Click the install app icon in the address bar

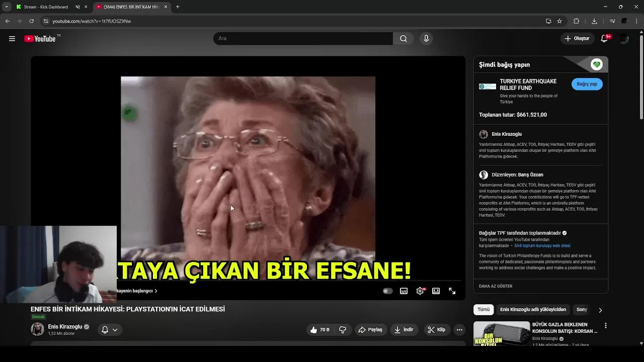(548, 21)
